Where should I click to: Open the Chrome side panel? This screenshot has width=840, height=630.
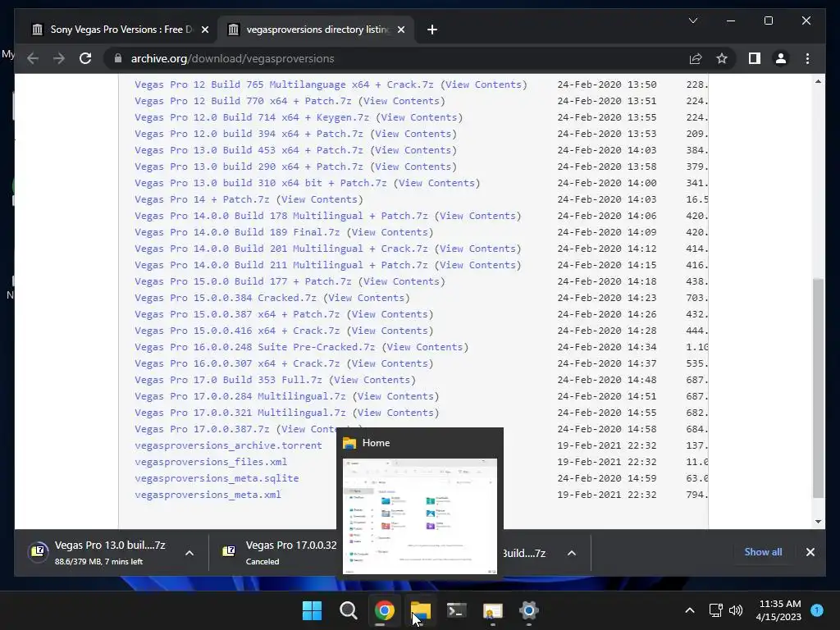(x=755, y=58)
